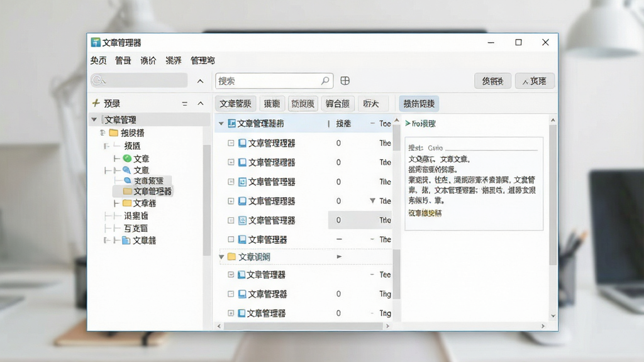Toggle the checkbox in the third row under the list header
644x362 pixels.
pyautogui.click(x=231, y=182)
